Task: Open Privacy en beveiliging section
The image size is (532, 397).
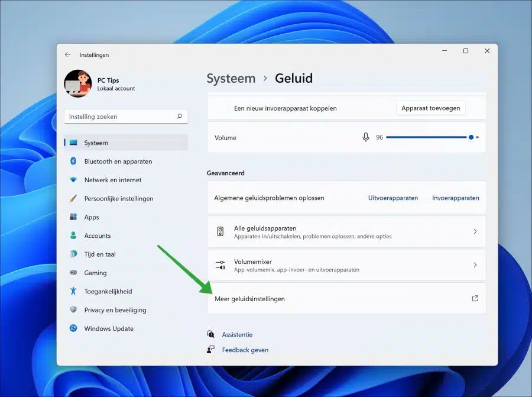Action: (x=126, y=310)
